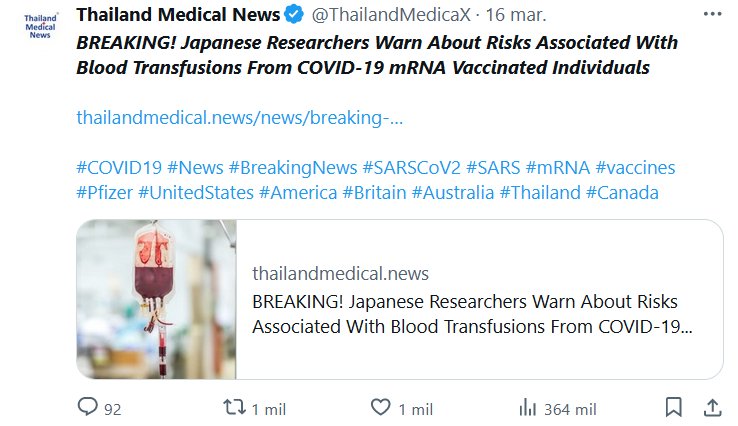Viewport: 738px width, 426px height.
Task: Like the tweet with the heart icon
Action: click(x=381, y=408)
